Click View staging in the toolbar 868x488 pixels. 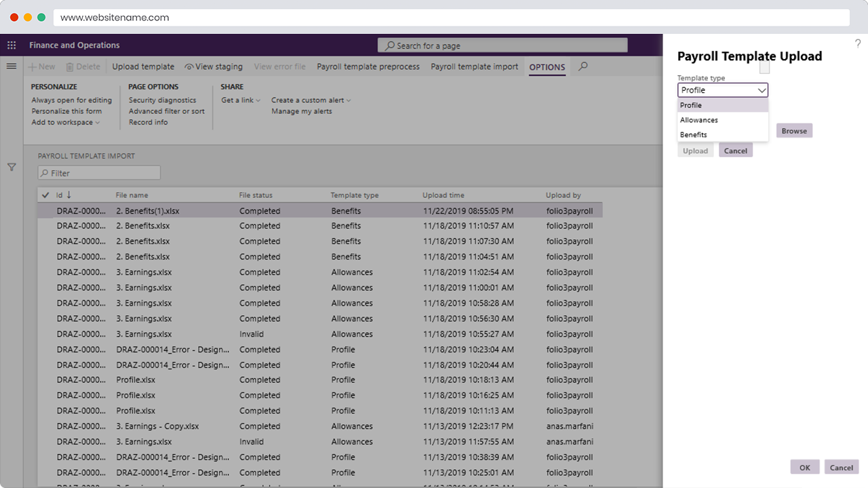tap(214, 66)
